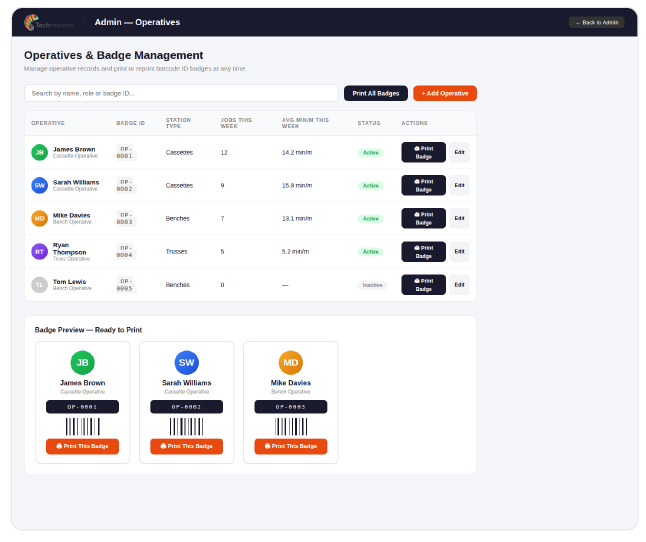Print all badges at once
Image resolution: width=646 pixels, height=542 pixels.
click(x=376, y=93)
